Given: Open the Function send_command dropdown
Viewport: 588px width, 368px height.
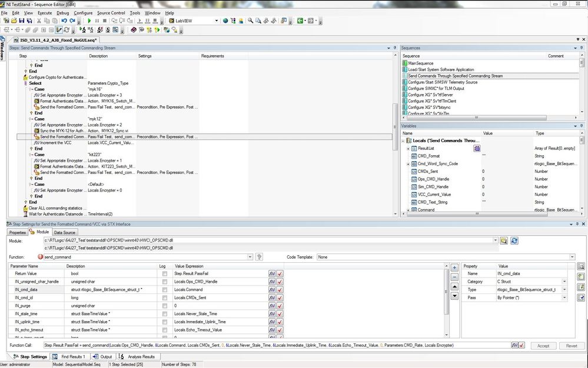Looking at the screenshot, I should point(250,257).
